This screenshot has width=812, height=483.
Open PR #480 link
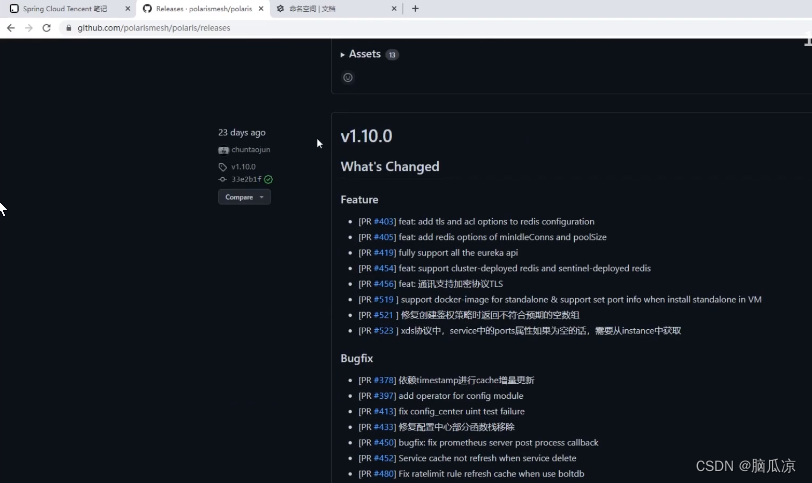pos(384,474)
